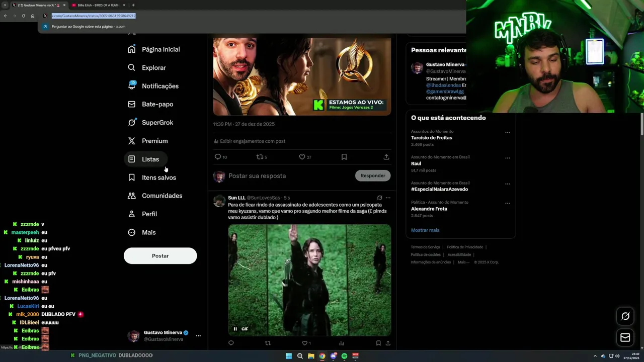Open Tarcísio de Freitas trend options
This screenshot has height=362, width=644.
click(507, 133)
